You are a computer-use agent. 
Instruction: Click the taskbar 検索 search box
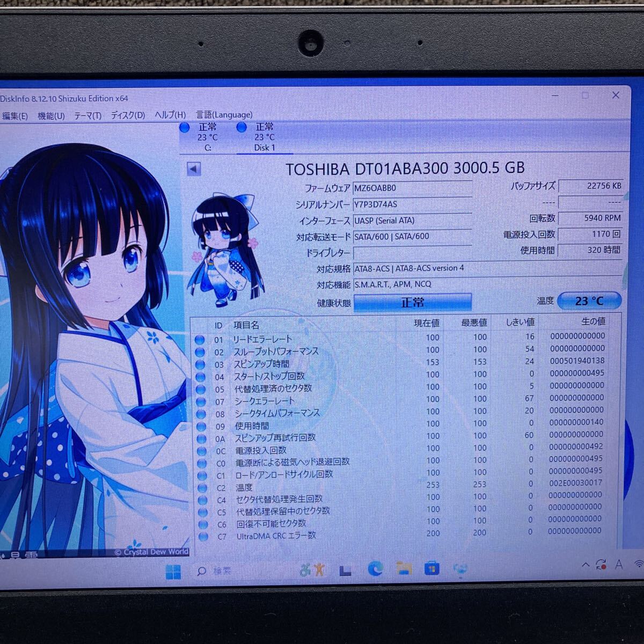click(x=214, y=572)
